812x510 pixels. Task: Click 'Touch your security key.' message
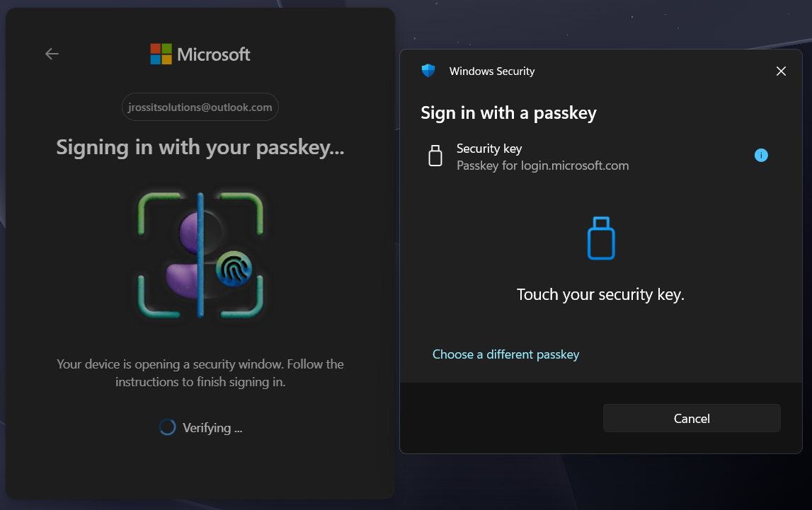pos(601,294)
